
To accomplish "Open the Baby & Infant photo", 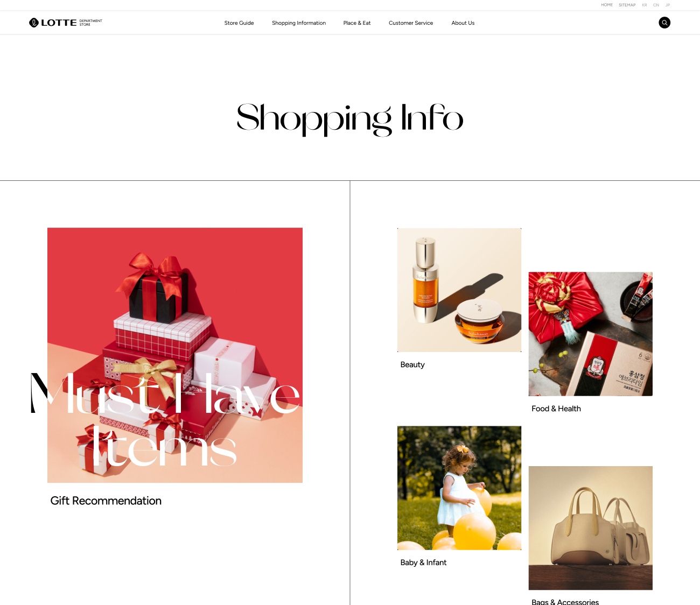I will tap(459, 488).
